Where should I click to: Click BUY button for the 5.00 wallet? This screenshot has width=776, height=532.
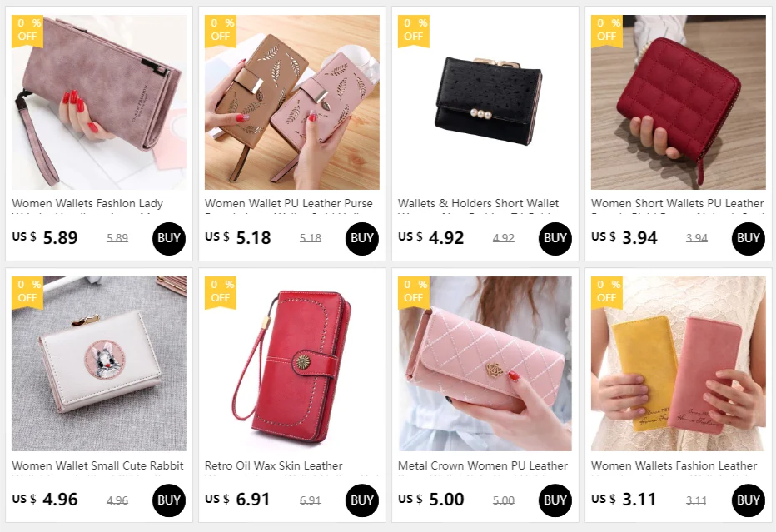click(x=555, y=500)
